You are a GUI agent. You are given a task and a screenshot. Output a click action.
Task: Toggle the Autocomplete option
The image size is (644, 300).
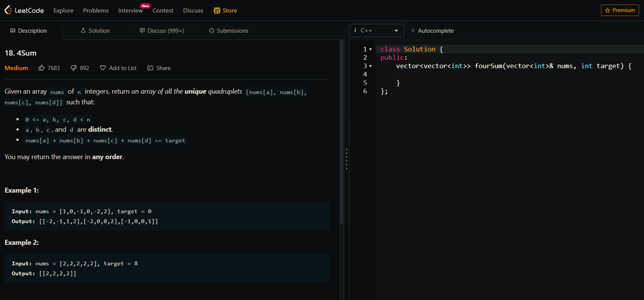point(432,30)
